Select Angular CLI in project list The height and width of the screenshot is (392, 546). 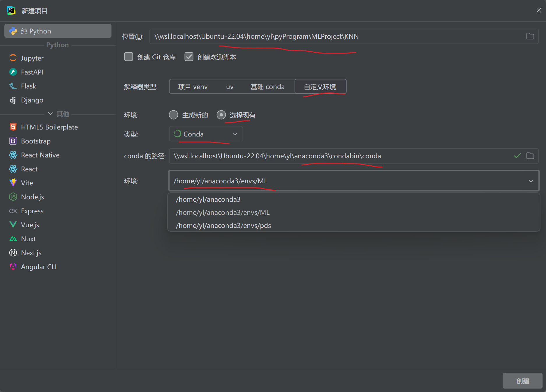58,267
